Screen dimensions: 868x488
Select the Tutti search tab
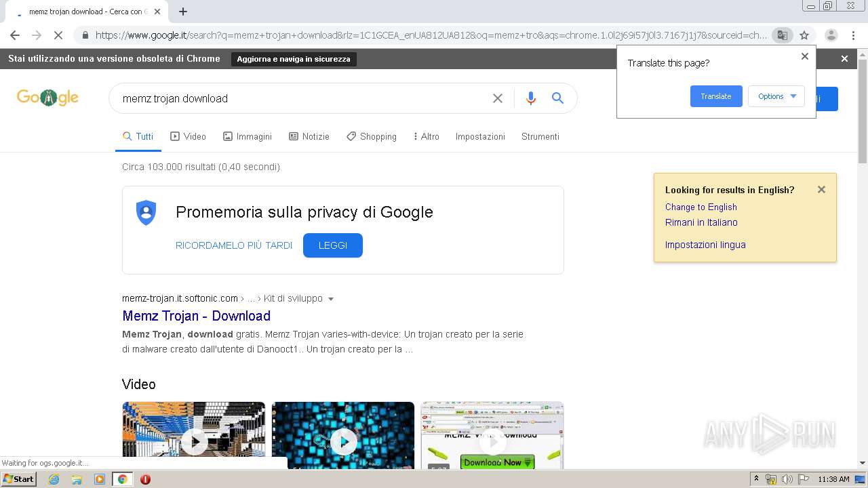[x=138, y=136]
